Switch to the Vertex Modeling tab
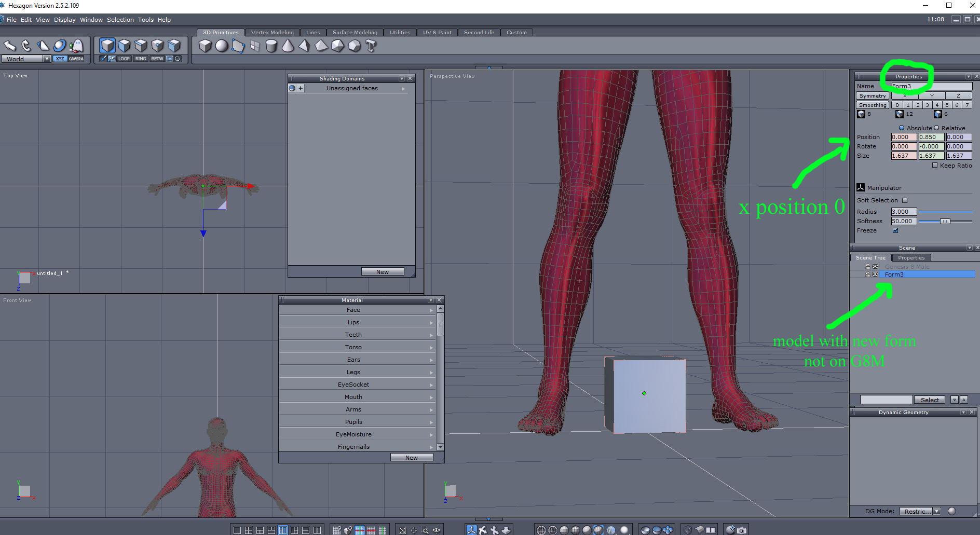The width and height of the screenshot is (980, 535). (x=273, y=32)
